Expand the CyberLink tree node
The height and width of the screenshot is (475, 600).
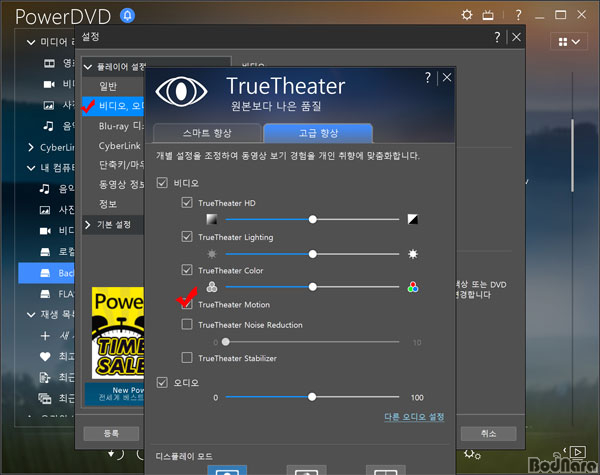pyautogui.click(x=31, y=147)
